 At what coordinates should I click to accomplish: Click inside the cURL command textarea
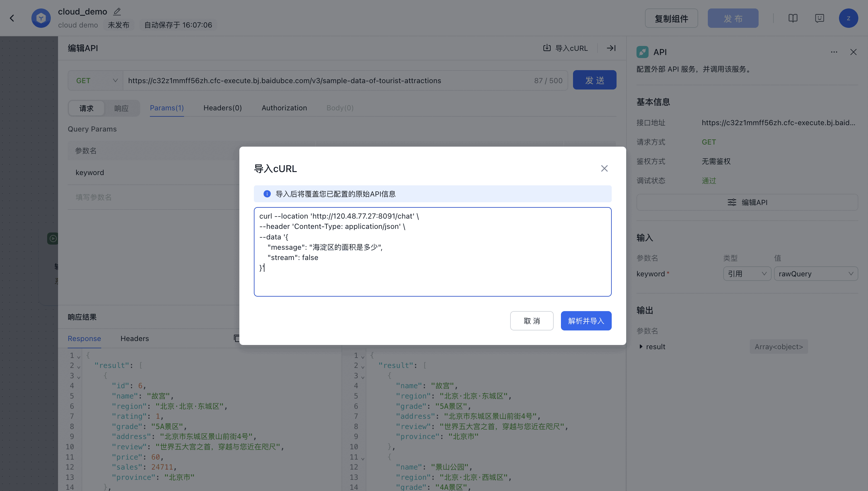432,252
